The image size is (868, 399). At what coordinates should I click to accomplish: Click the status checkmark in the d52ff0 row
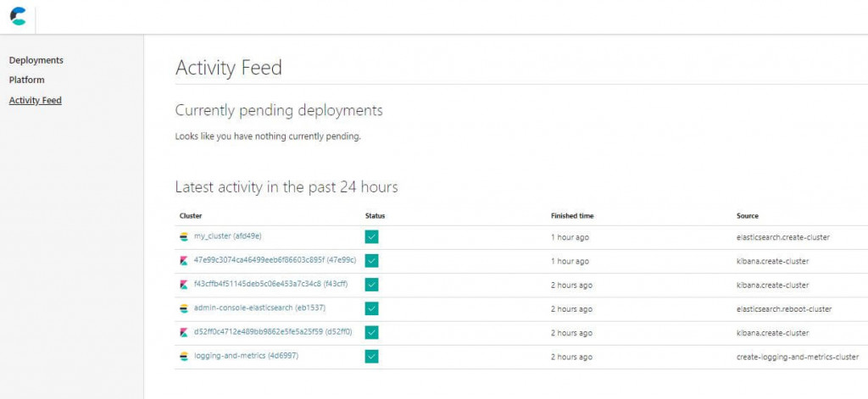pos(371,333)
